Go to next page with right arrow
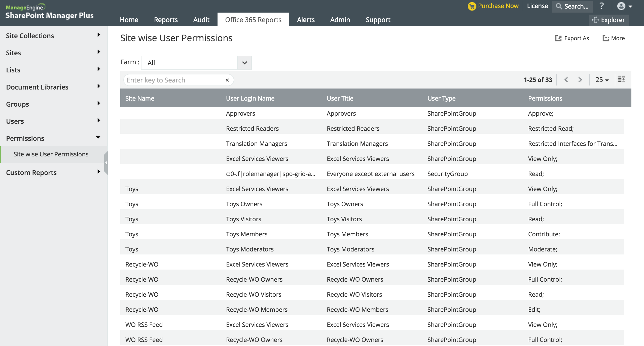This screenshot has height=346, width=644. pos(580,80)
